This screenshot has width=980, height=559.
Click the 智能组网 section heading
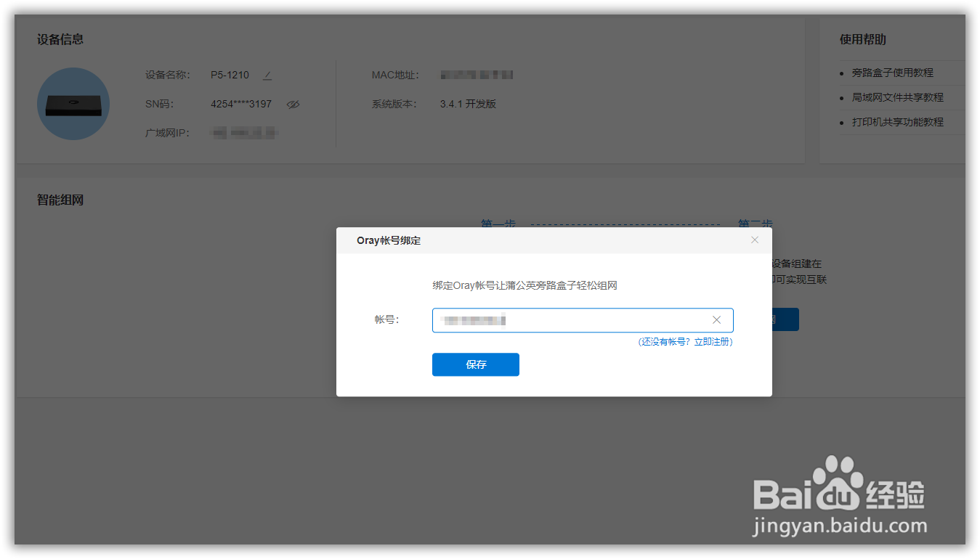coord(60,200)
